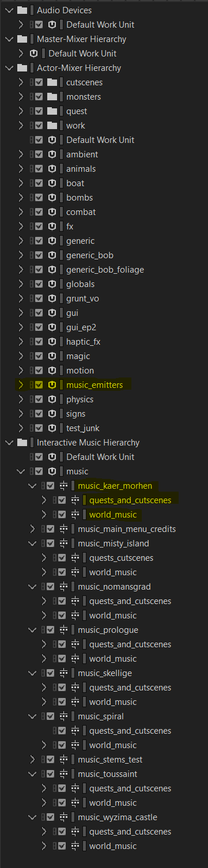The height and width of the screenshot is (868, 208).
Task: Toggle the physics checkbox
Action: 39,399
